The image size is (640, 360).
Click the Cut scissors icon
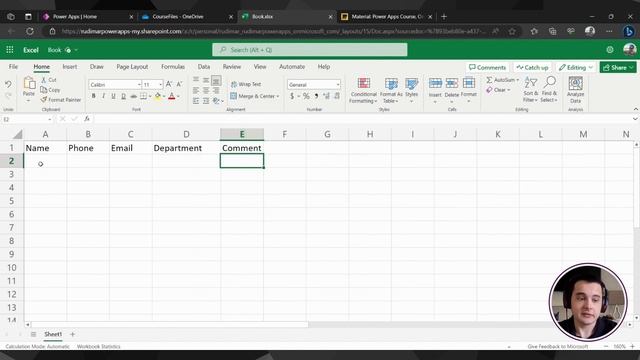(x=44, y=80)
